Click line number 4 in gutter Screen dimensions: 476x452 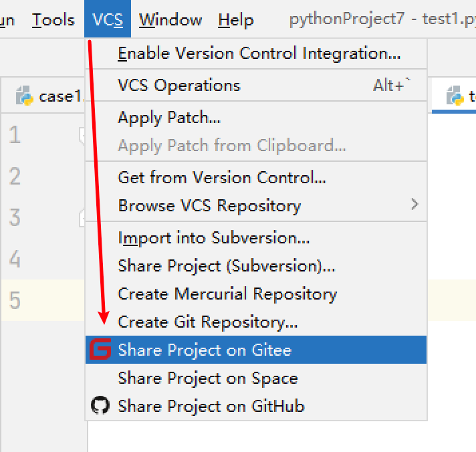coord(15,259)
